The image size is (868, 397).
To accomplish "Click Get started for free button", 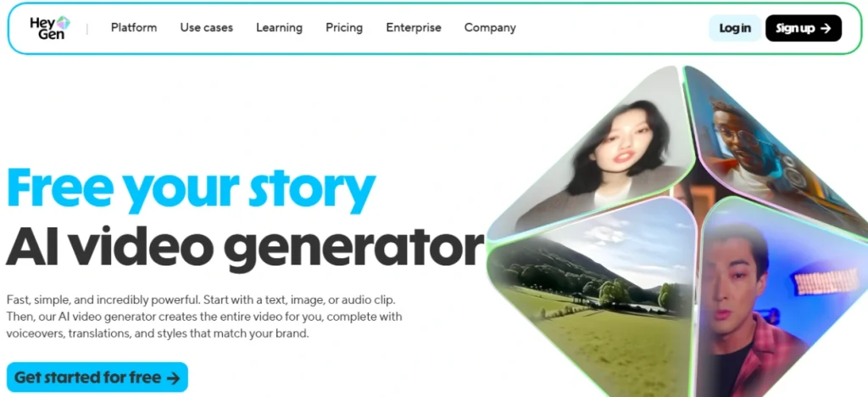I will (x=97, y=377).
